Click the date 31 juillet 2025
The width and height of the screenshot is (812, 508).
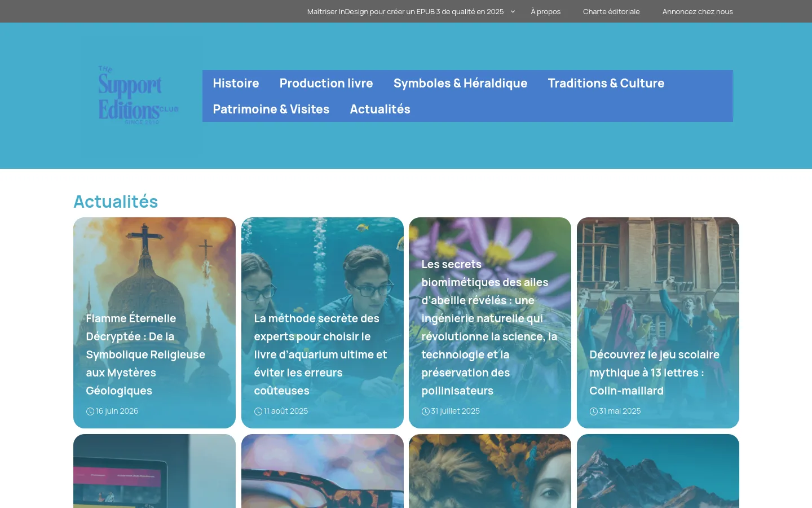point(456,411)
